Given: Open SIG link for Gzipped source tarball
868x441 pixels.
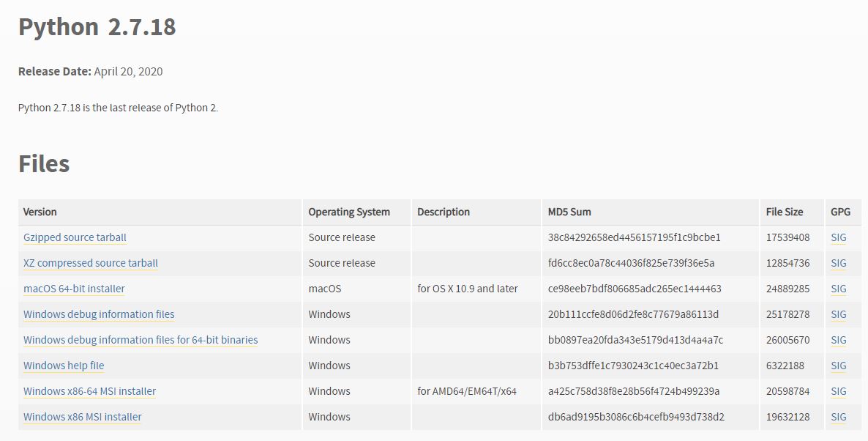Looking at the screenshot, I should pyautogui.click(x=839, y=237).
